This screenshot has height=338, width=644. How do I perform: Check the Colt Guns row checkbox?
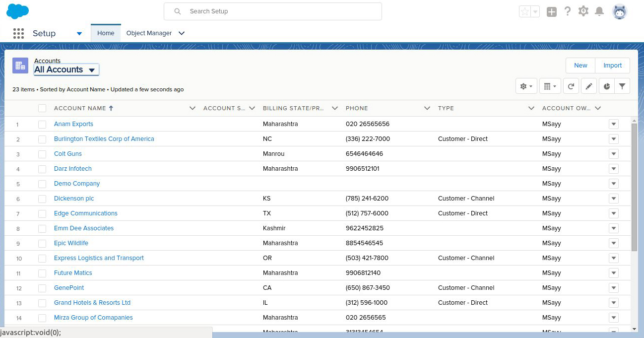click(x=42, y=154)
